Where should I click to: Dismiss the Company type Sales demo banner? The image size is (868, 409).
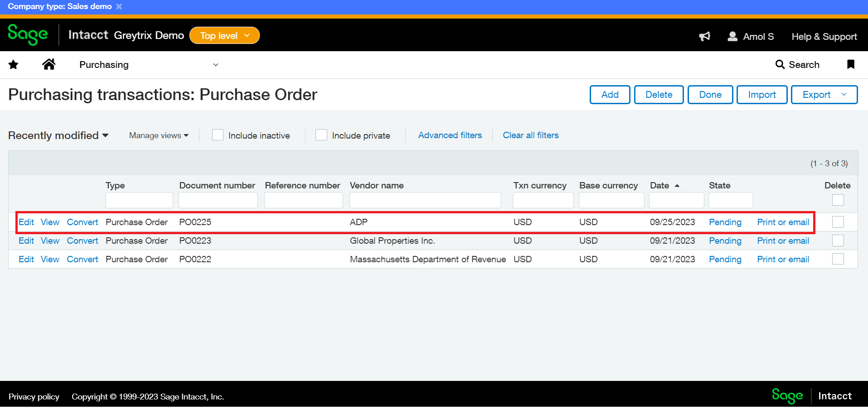[x=119, y=6]
